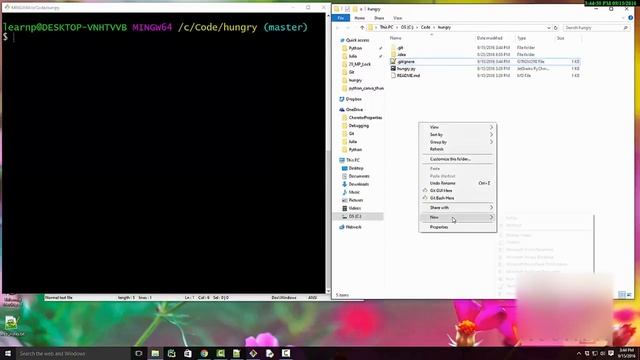This screenshot has height=360, width=640.
Task: Select the 'hungry' folder in Quick access
Action: (355, 80)
